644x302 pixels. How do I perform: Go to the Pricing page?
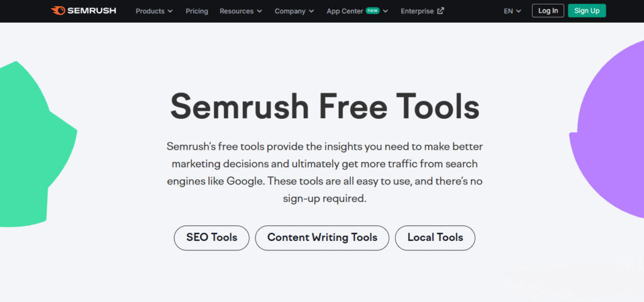197,11
